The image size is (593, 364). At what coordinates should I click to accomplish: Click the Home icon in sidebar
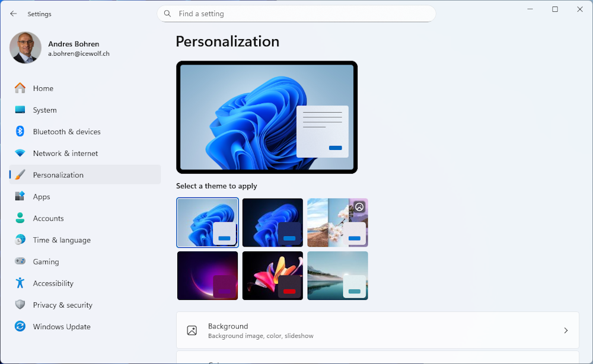pos(20,88)
